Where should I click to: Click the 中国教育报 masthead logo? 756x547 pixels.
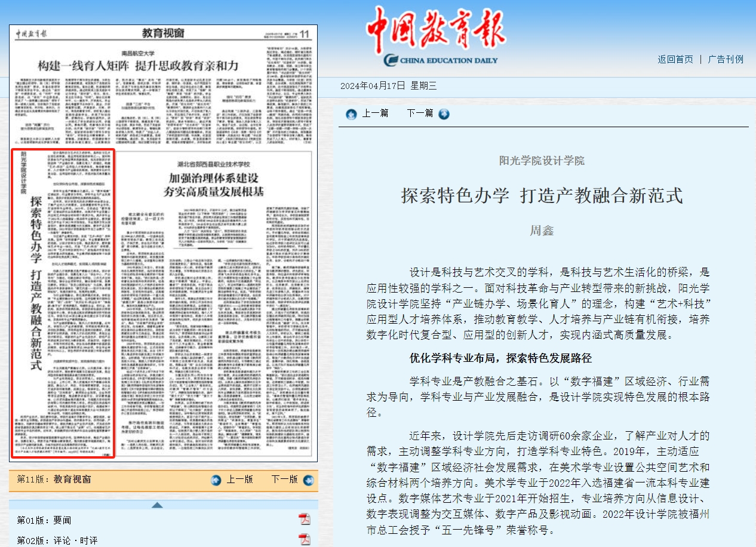tap(436, 30)
